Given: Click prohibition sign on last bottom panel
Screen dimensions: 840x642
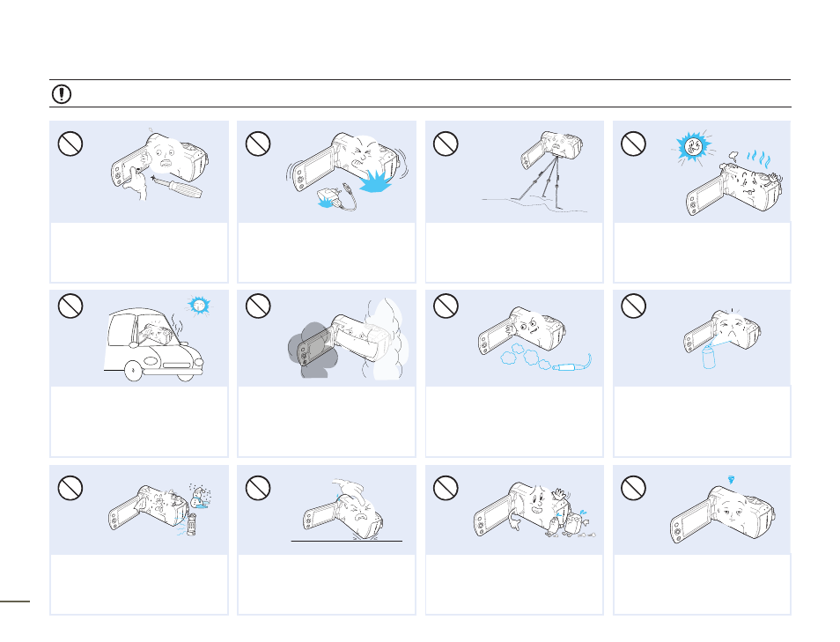Looking at the screenshot, I should tap(633, 488).
